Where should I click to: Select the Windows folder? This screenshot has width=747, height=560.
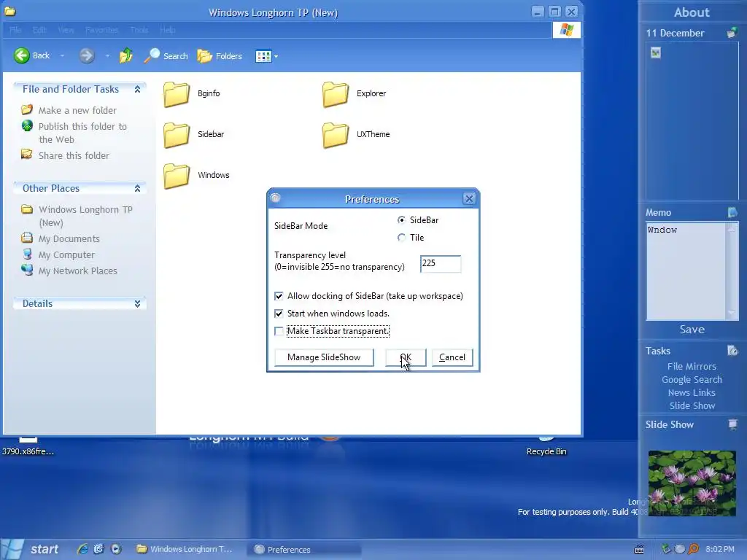tap(196, 176)
